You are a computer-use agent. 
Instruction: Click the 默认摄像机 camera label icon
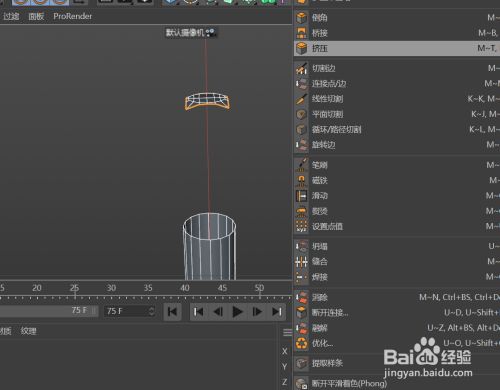[211, 33]
